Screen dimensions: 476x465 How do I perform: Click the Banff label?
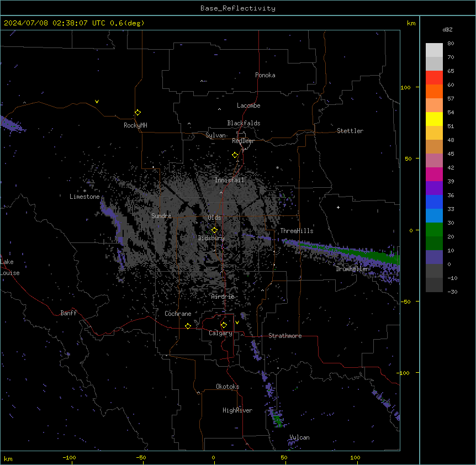pyautogui.click(x=68, y=313)
